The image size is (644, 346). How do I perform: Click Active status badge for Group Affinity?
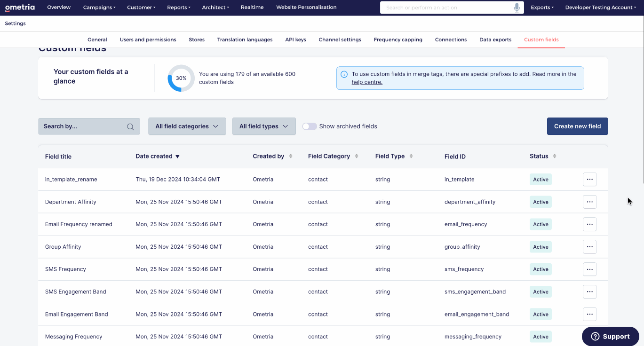point(541,247)
